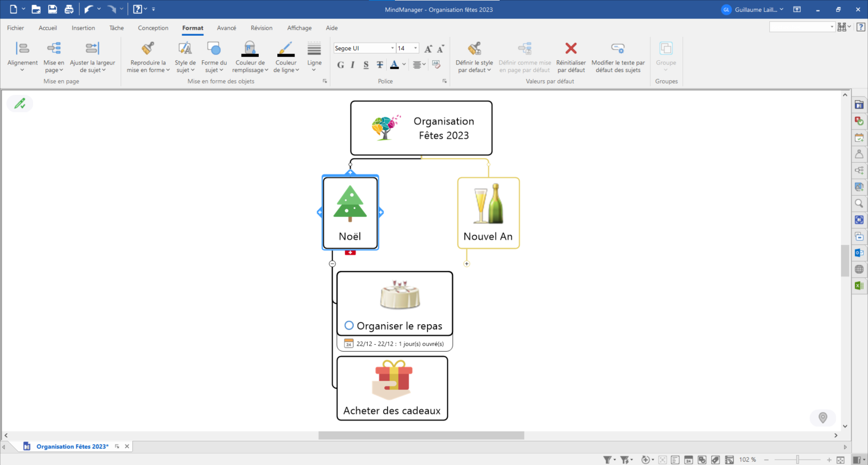Check the Organiser le repas task circle
Viewport: 868px width, 465px height.
click(349, 326)
